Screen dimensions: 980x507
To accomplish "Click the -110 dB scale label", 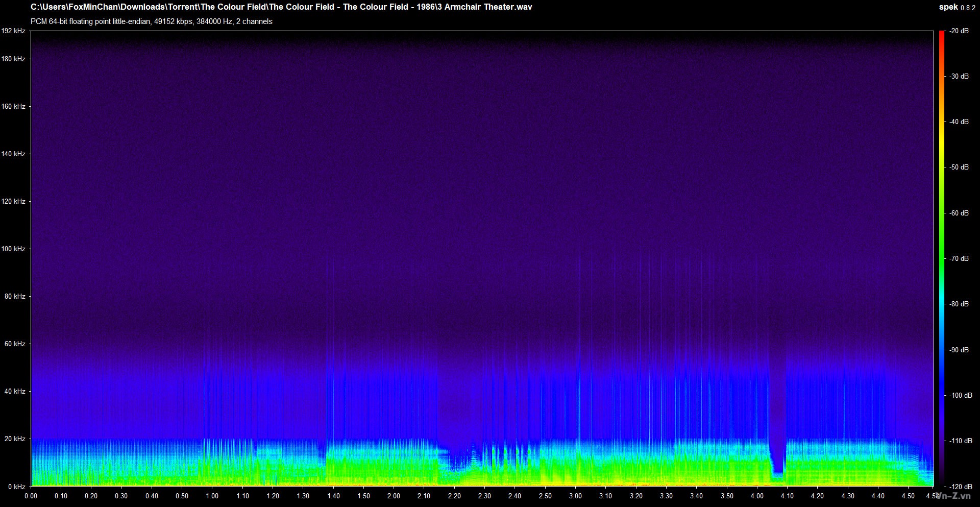I will point(961,441).
